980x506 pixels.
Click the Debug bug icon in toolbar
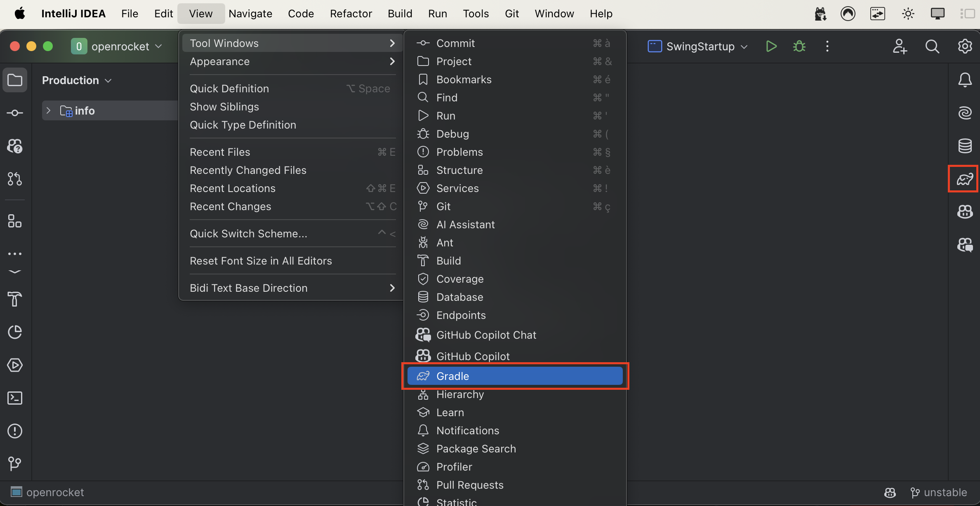[x=799, y=46]
